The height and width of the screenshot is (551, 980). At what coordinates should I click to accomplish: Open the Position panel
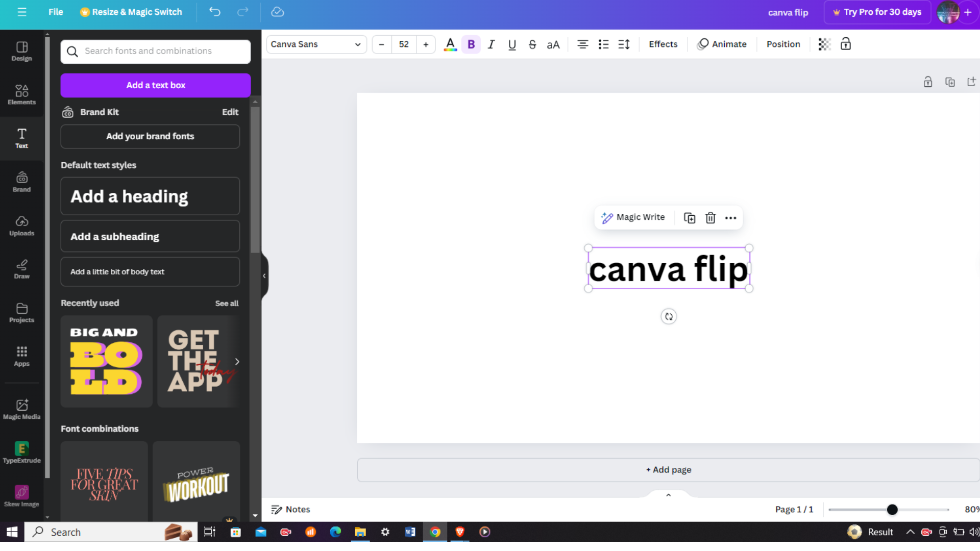click(x=783, y=44)
